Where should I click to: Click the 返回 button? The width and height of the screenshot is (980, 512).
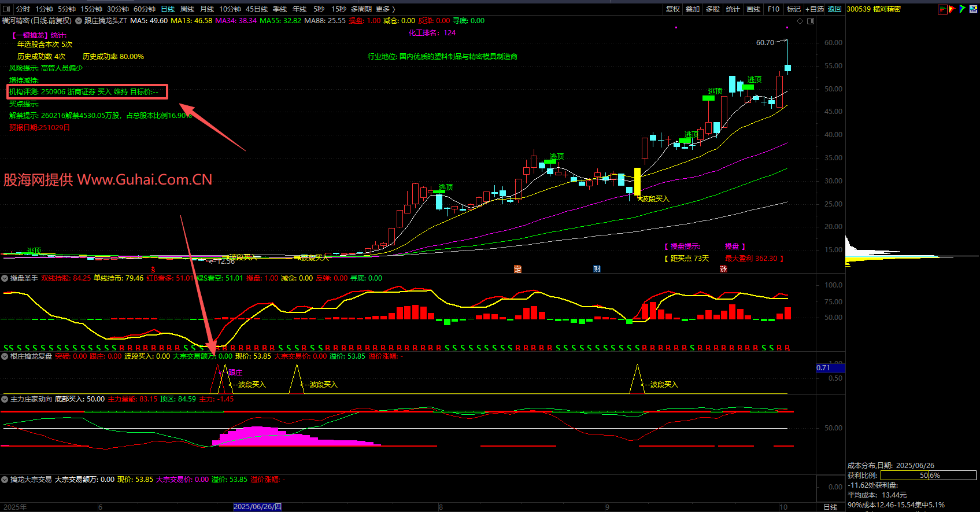(x=834, y=9)
